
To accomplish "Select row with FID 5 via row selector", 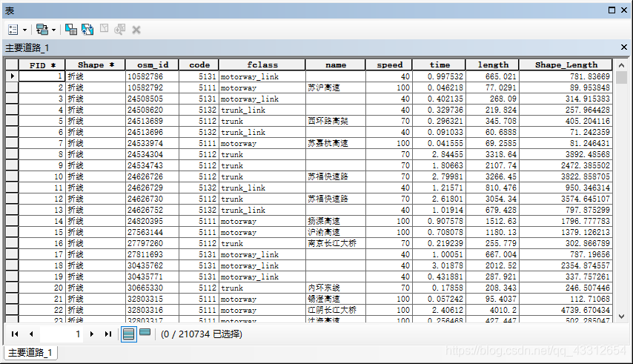I will point(12,121).
